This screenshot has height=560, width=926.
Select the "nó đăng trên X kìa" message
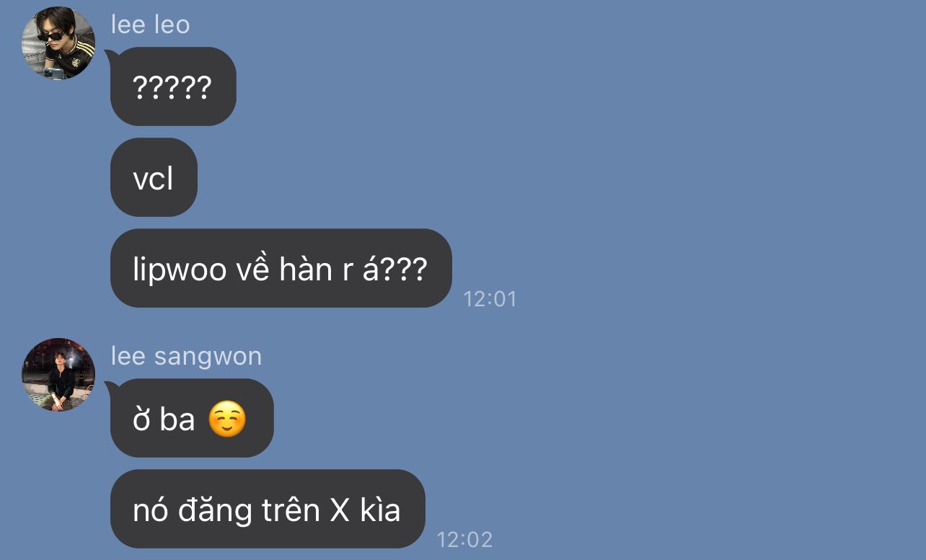click(x=268, y=509)
